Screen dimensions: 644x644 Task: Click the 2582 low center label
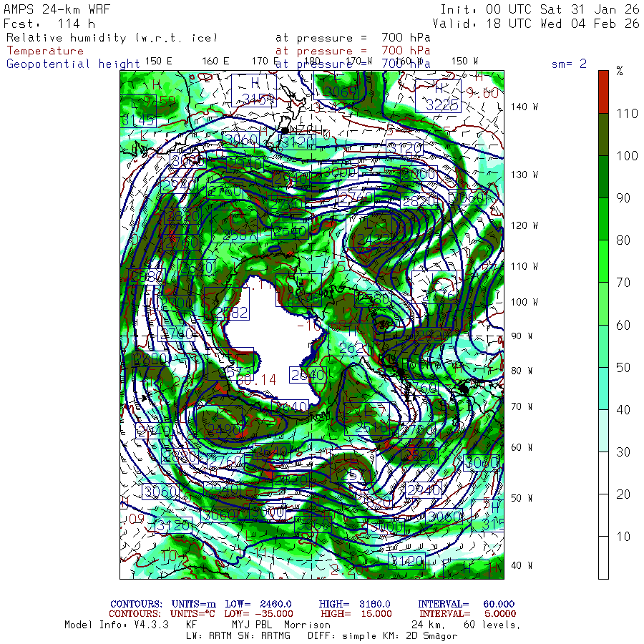231,304
